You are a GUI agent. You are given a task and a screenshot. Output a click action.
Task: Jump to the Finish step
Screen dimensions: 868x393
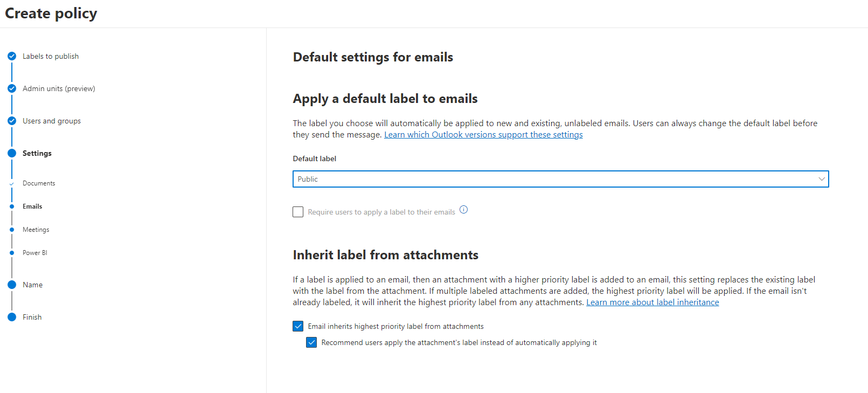point(32,317)
